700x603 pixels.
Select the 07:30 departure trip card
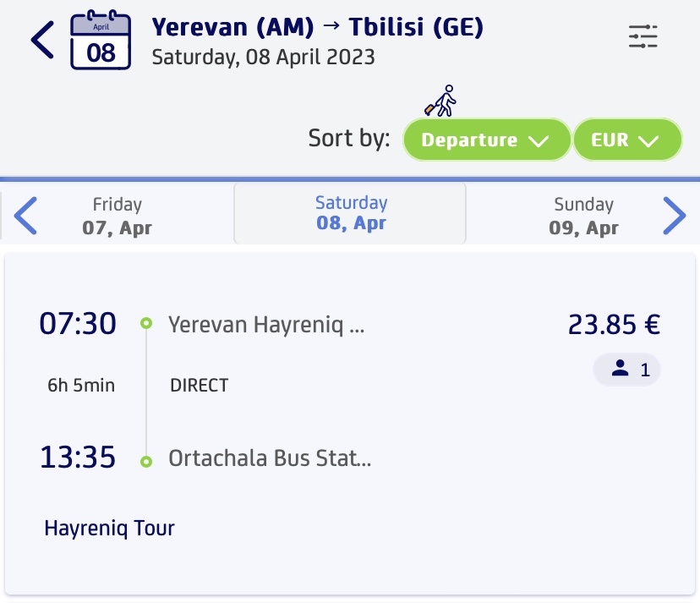350,424
